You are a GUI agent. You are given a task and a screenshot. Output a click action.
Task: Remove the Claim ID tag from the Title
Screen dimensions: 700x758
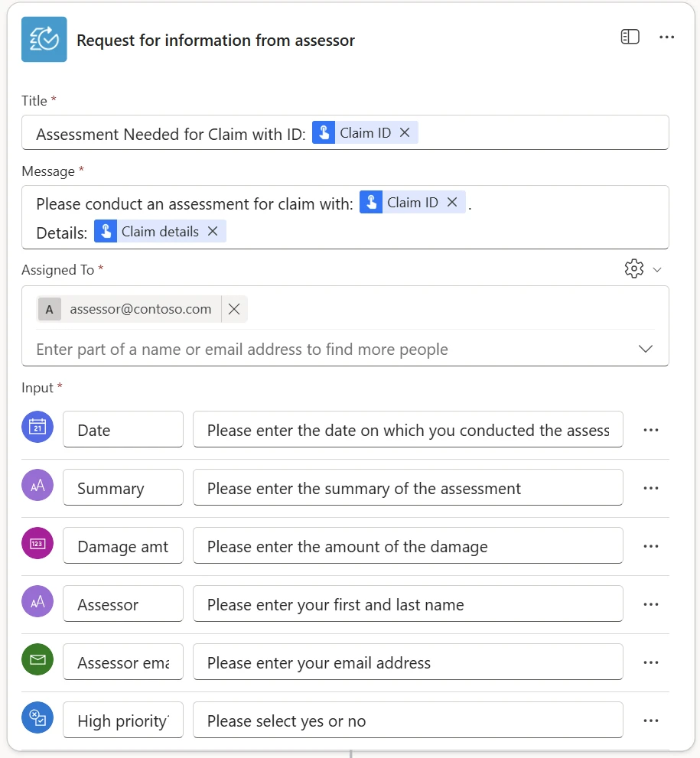tap(405, 132)
